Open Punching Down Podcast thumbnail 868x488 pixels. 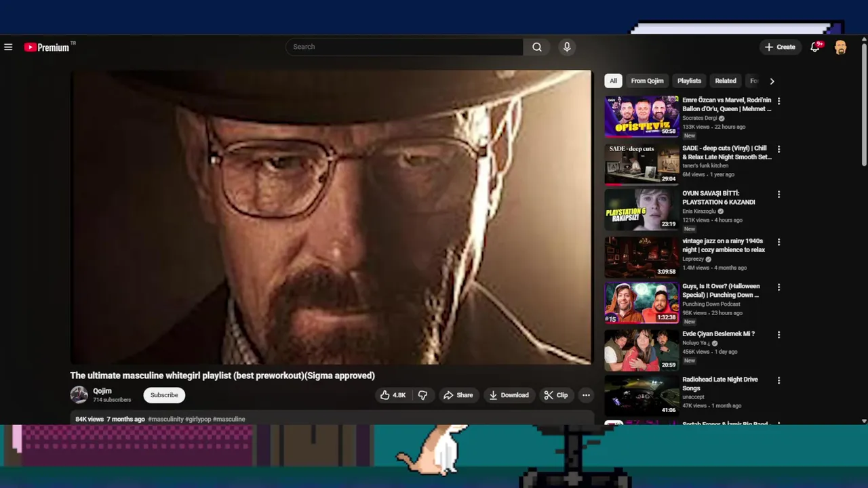pyautogui.click(x=642, y=302)
